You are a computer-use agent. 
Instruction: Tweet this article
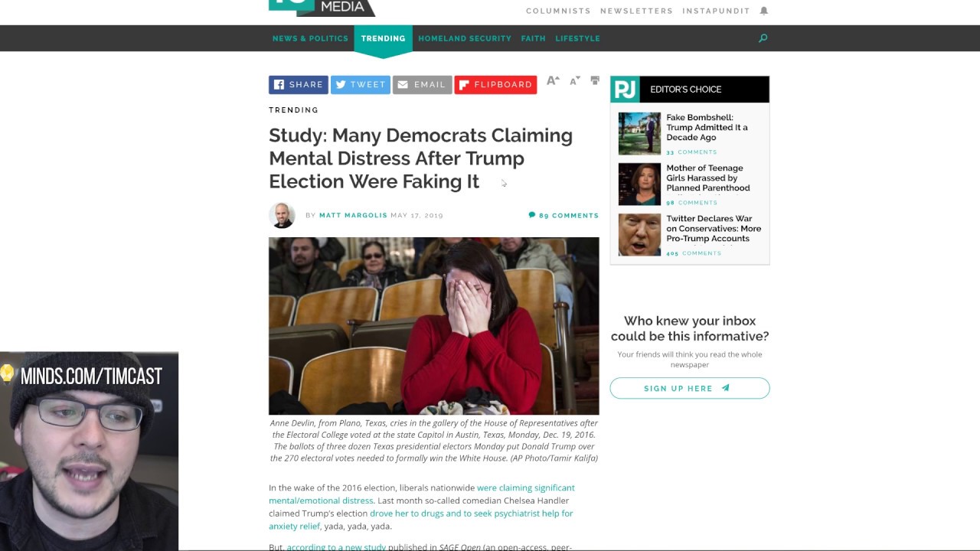click(361, 84)
